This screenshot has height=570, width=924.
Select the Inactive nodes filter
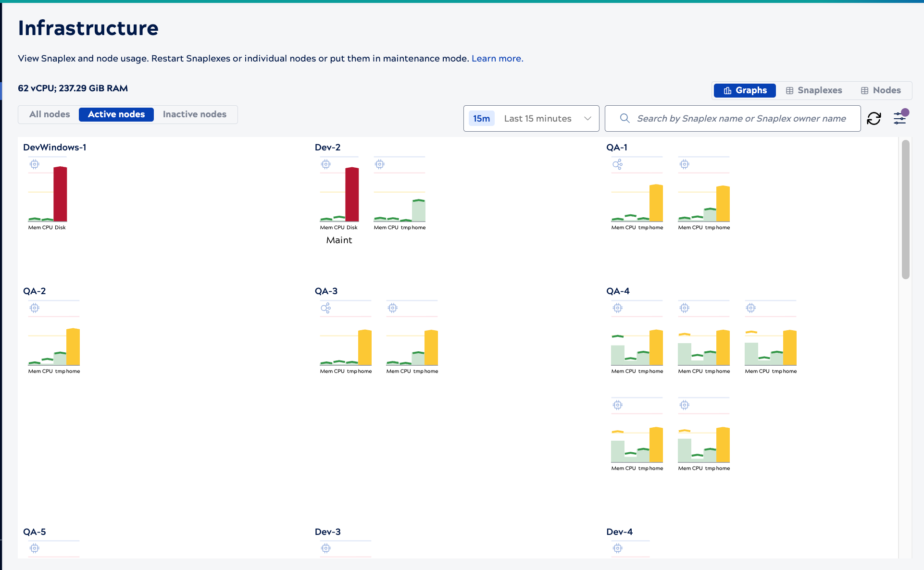coord(195,114)
